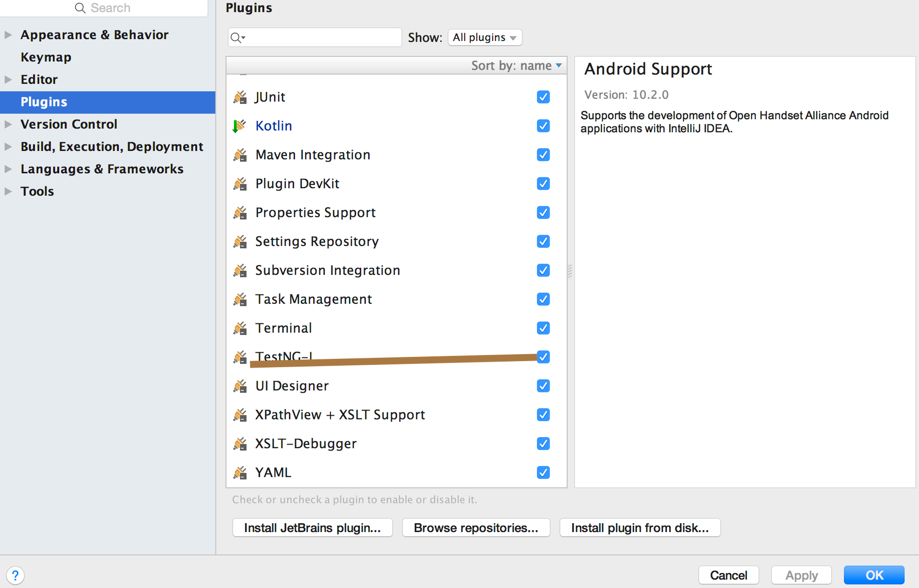Expand Languages & Frameworks section

click(x=8, y=169)
